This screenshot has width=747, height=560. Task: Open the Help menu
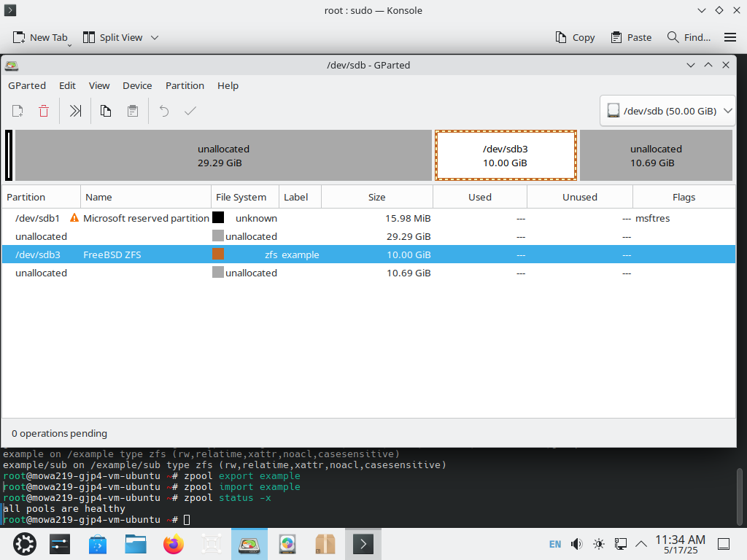point(228,86)
